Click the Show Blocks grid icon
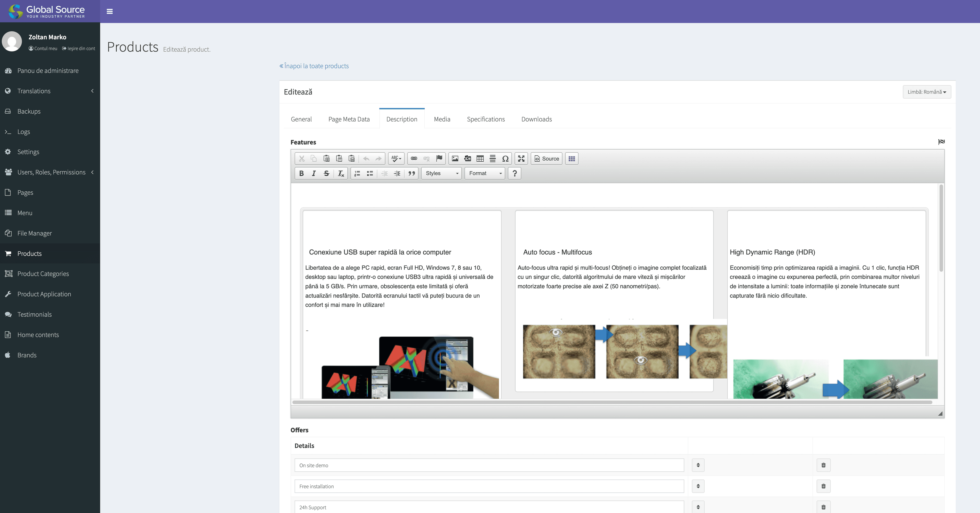 pos(571,159)
